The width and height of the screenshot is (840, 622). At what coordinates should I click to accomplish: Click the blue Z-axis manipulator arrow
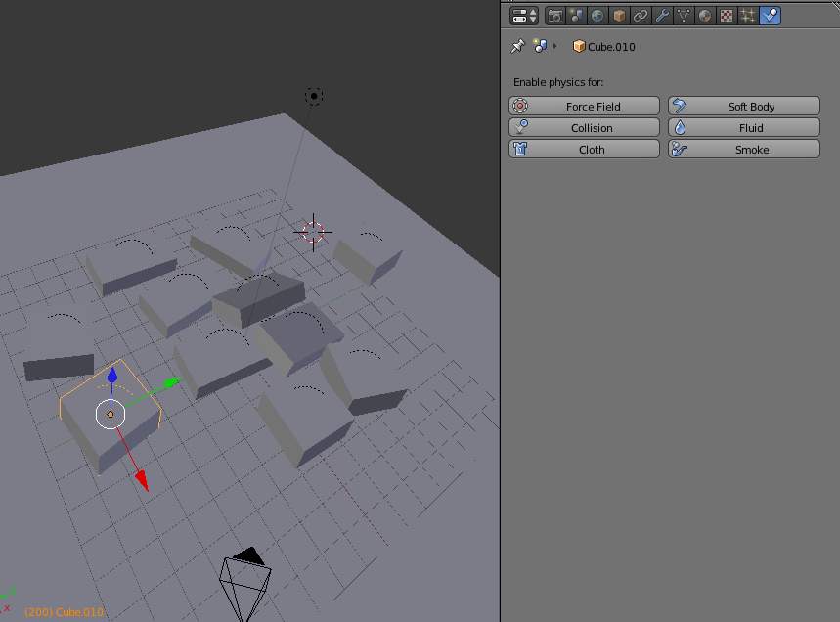click(x=111, y=375)
